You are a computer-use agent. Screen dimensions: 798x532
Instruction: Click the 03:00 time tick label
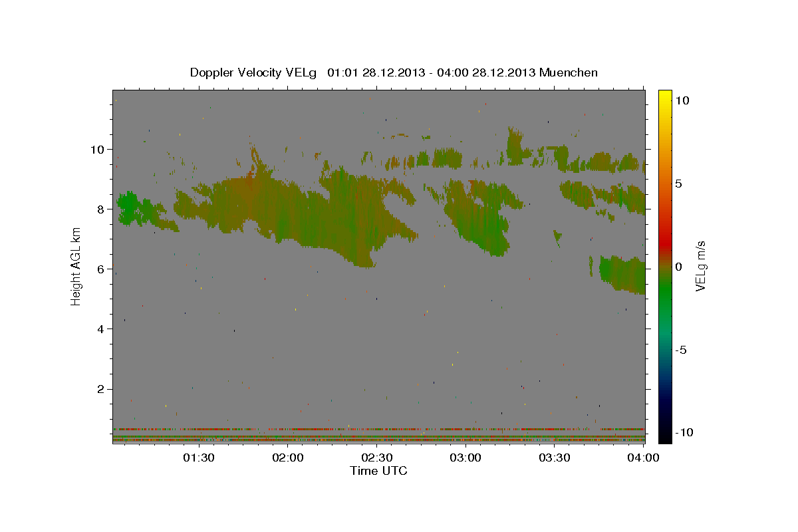point(465,458)
